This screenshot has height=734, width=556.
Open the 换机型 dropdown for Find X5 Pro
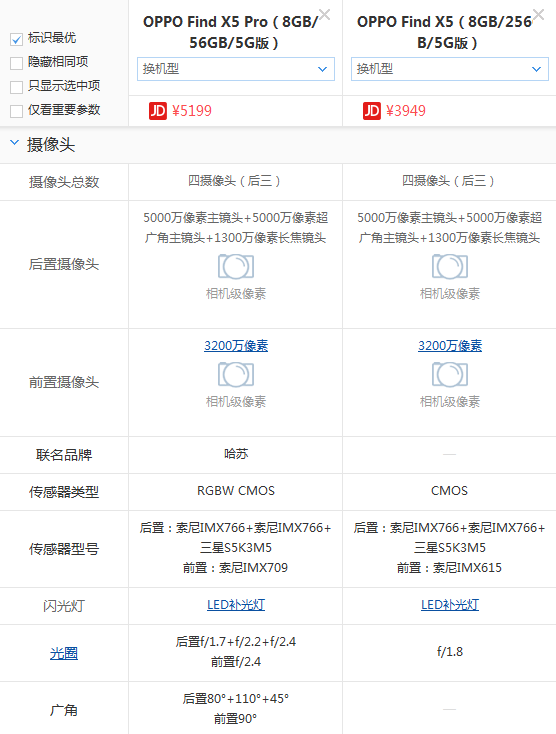(x=236, y=69)
